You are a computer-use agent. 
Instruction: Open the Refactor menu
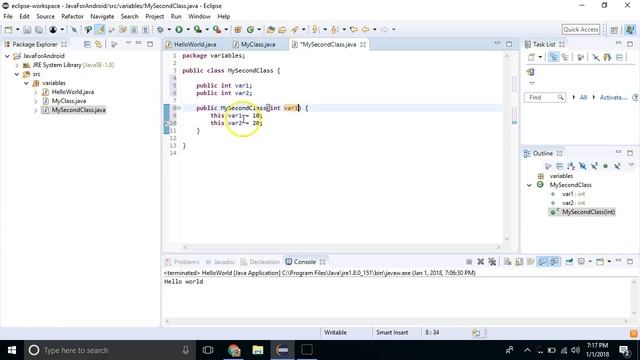72,16
